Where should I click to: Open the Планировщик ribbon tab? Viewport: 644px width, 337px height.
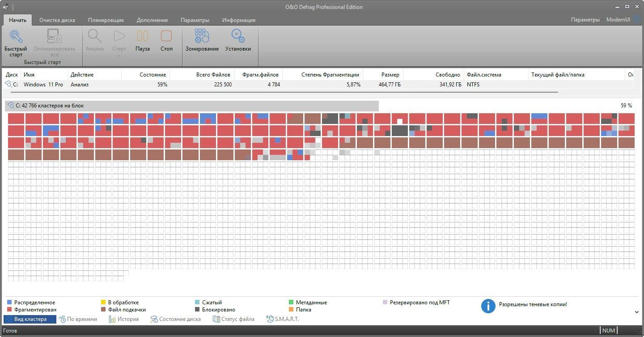tap(106, 20)
